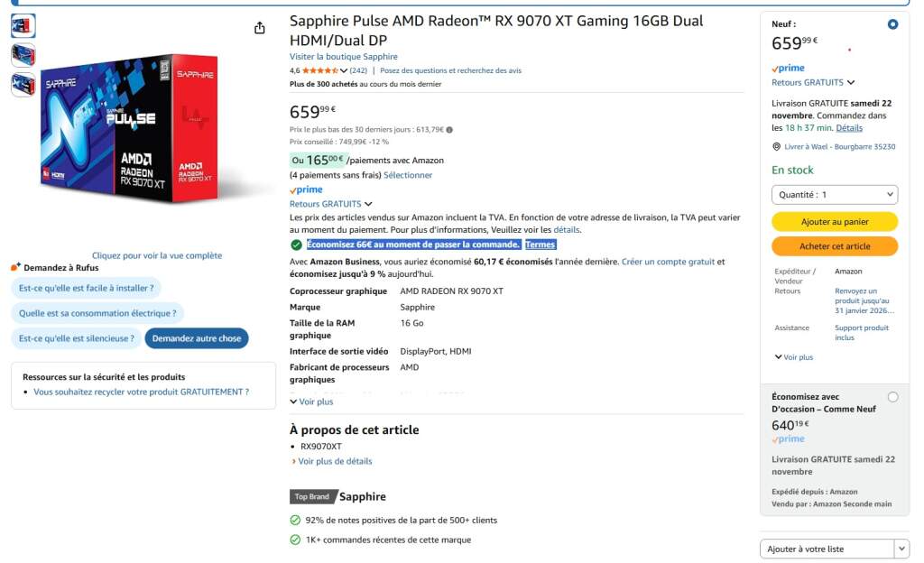Click the share icon above the product title
924x563 pixels.
[262, 27]
